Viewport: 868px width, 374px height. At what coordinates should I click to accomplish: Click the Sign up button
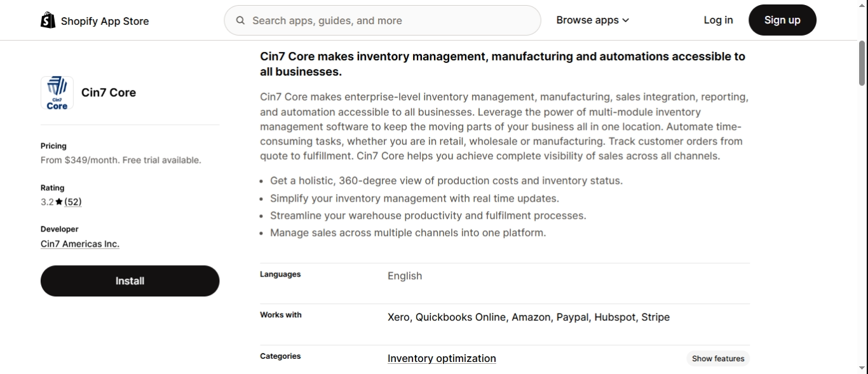pyautogui.click(x=782, y=20)
